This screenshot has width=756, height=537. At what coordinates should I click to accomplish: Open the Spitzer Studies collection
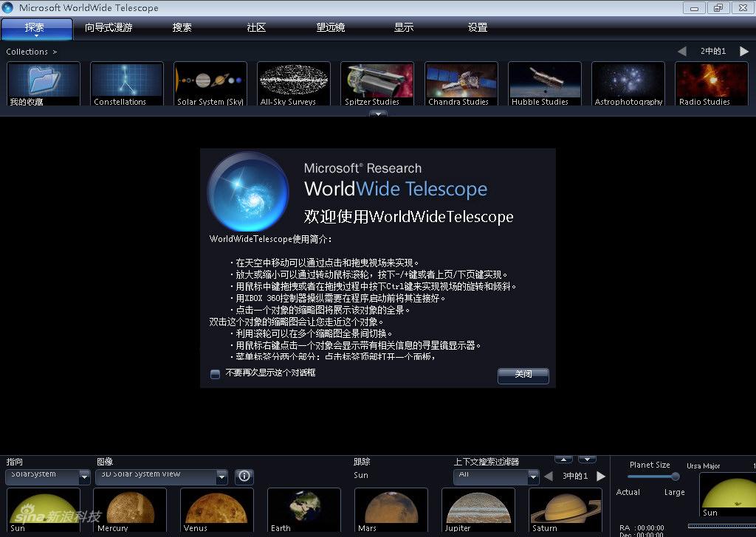377,83
